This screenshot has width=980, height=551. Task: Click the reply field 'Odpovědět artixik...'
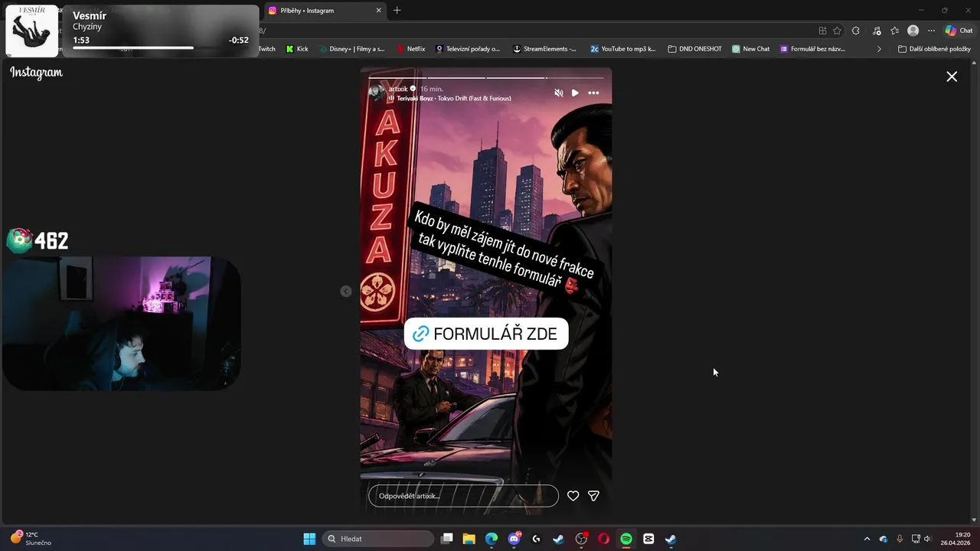pyautogui.click(x=463, y=496)
